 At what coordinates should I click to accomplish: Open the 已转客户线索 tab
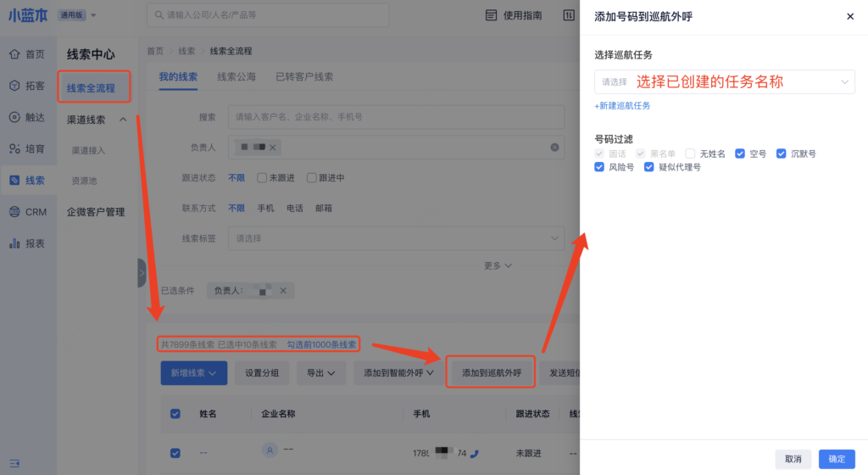[304, 76]
